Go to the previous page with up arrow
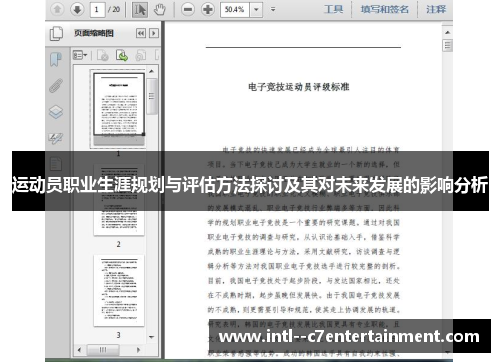The width and height of the screenshot is (500, 362). (x=57, y=9)
